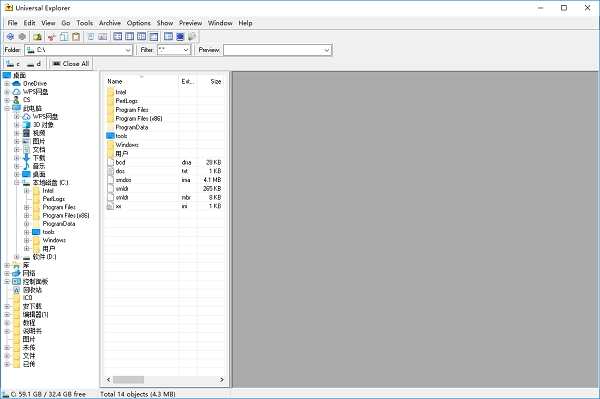This screenshot has width=600, height=399.
Task: Open the Window menu
Action: (x=220, y=23)
